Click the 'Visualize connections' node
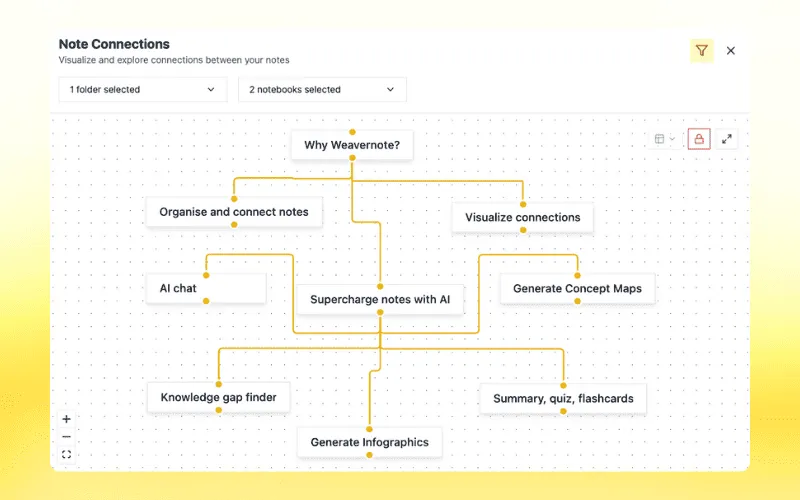This screenshot has width=800, height=500. point(522,217)
